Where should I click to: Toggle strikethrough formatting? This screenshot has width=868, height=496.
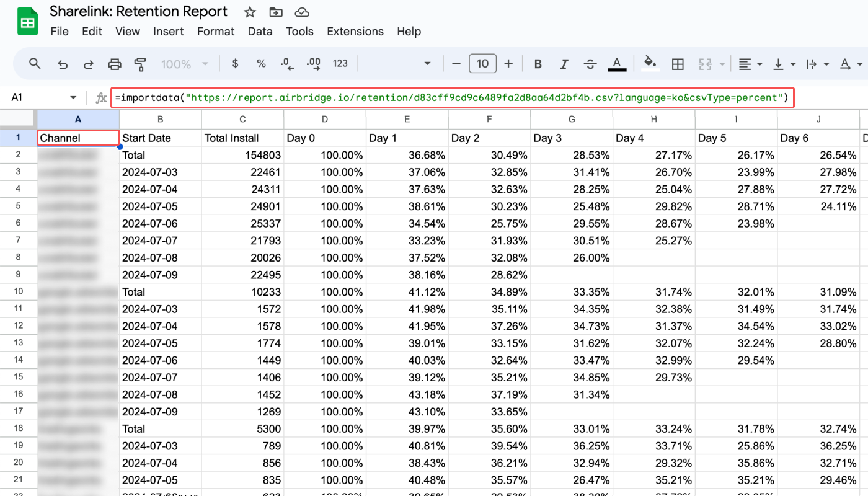click(x=590, y=63)
